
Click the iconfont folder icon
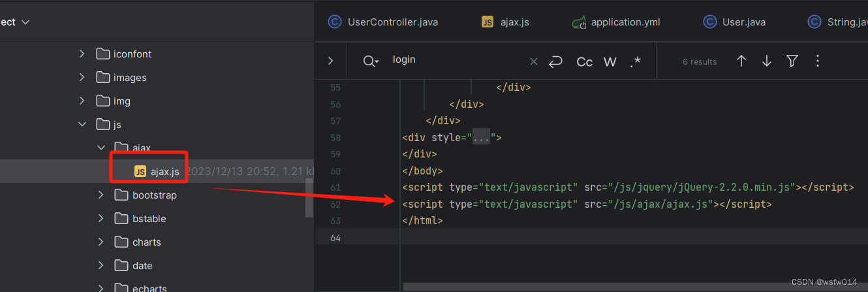[x=102, y=54]
